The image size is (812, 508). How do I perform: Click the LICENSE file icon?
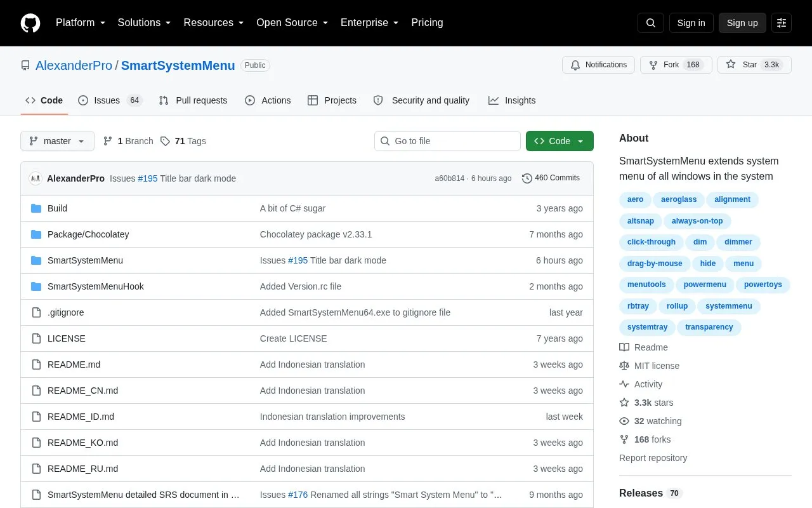click(x=36, y=338)
